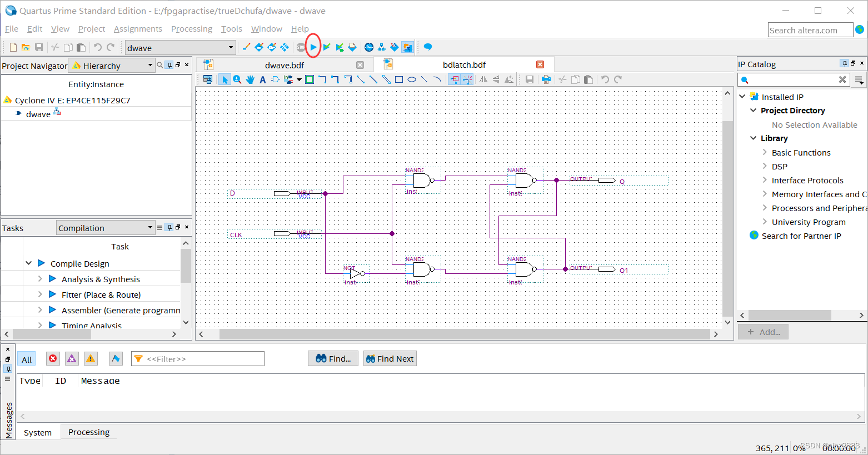The image size is (868, 455).
Task: Toggle pin on the Tasks panel
Action: pos(169,227)
